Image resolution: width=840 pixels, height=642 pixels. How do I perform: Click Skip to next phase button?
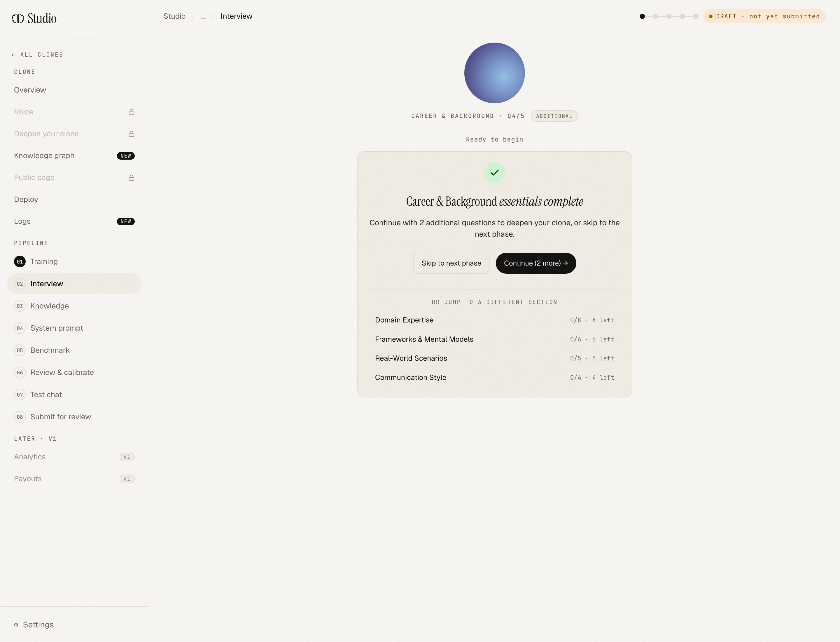tap(451, 263)
